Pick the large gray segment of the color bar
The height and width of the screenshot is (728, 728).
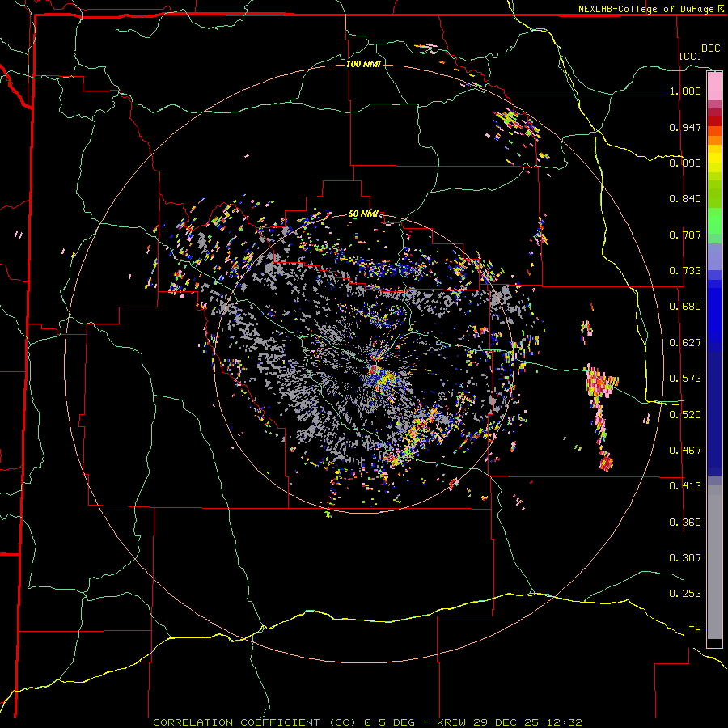pos(714,562)
